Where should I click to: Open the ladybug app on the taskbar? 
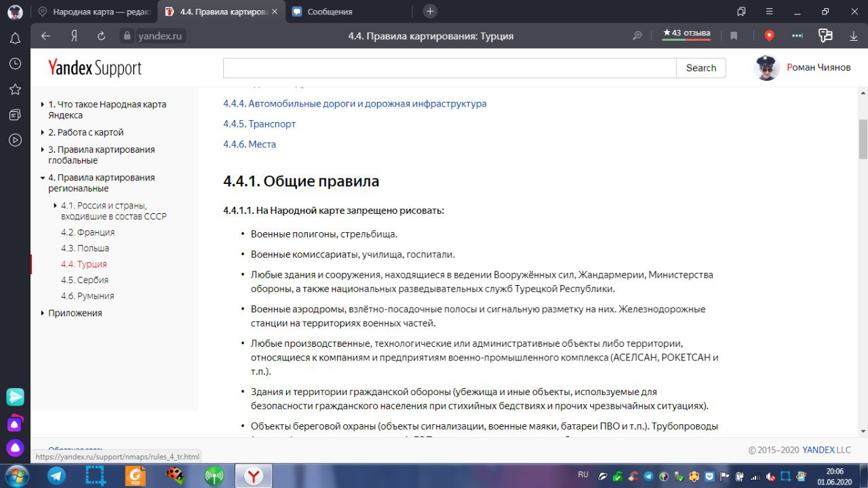(176, 476)
